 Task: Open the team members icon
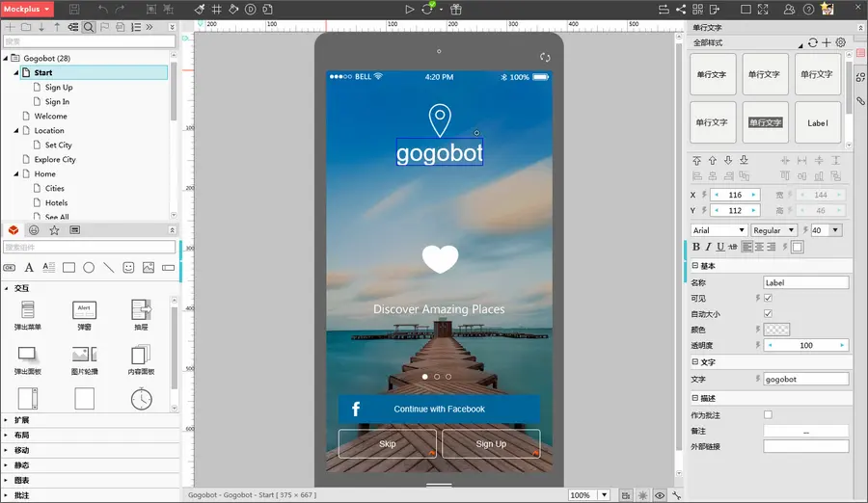point(789,10)
